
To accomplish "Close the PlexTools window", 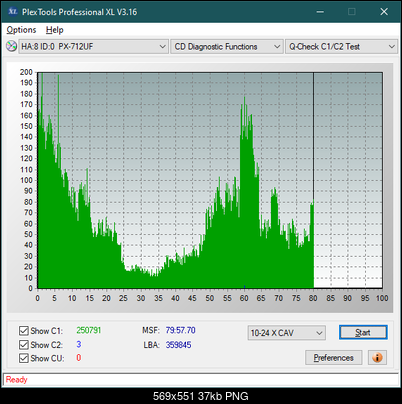I will pos(384,12).
